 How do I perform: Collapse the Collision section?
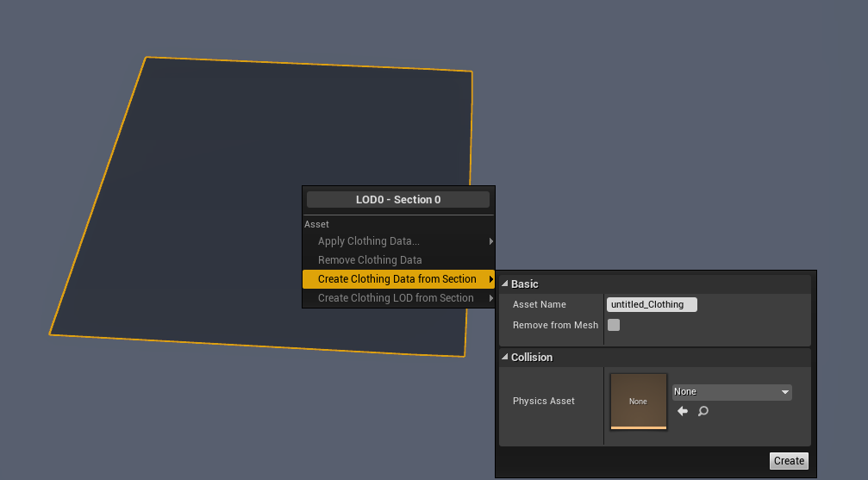pyautogui.click(x=505, y=358)
